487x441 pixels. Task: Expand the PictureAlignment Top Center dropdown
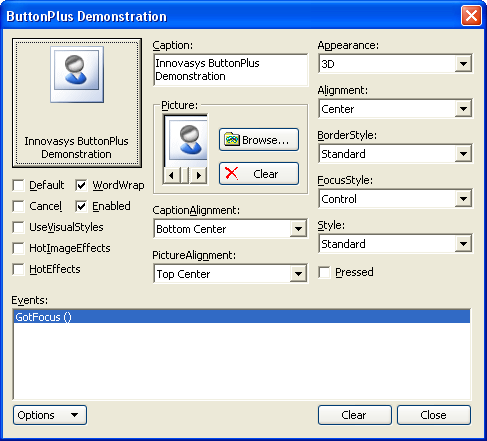pyautogui.click(x=298, y=274)
